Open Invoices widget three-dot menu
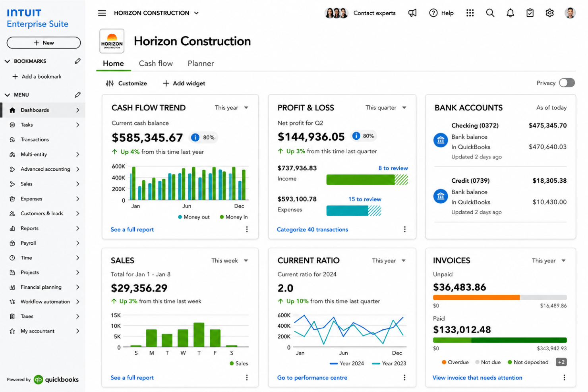The height and width of the screenshot is (392, 588). tap(564, 377)
